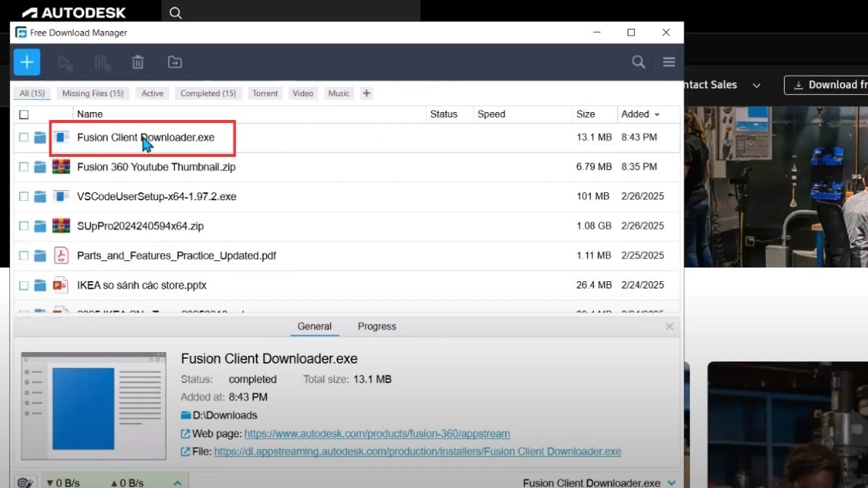Show the Video tag filter
Screen dimensions: 868x488
click(303, 93)
